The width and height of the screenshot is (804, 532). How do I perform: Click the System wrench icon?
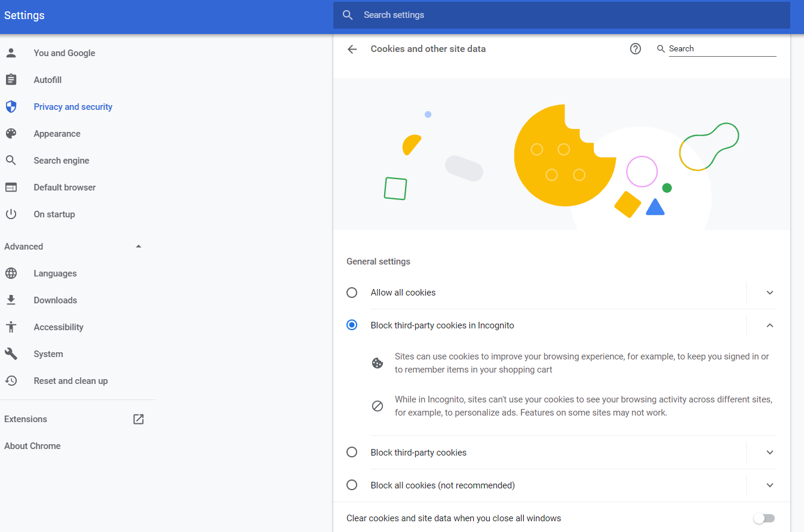[x=11, y=354]
